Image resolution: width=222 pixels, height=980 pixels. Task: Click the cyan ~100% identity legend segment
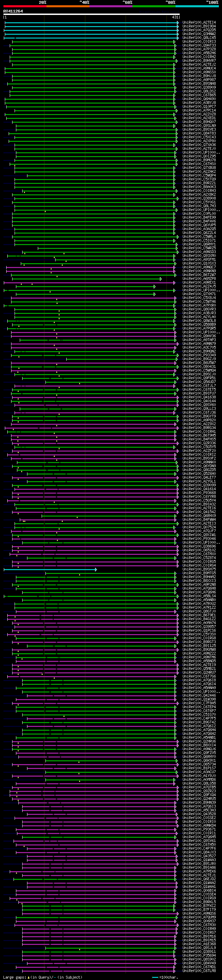point(197,6)
